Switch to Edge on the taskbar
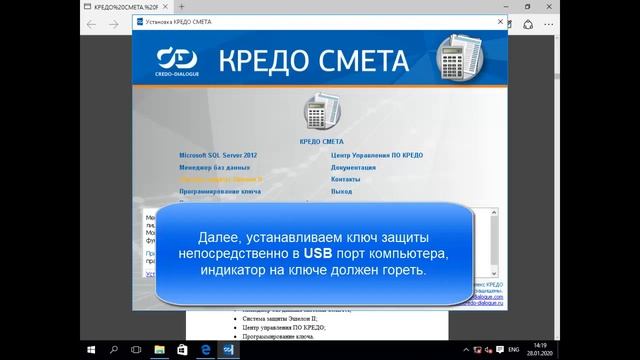Image resolution: width=640 pixels, height=360 pixels. tap(205, 350)
